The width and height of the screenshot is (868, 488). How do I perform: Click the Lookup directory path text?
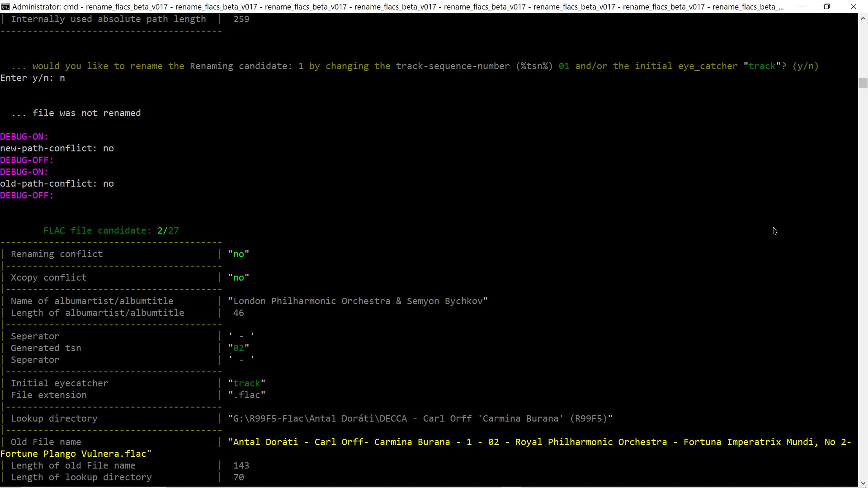pos(420,419)
